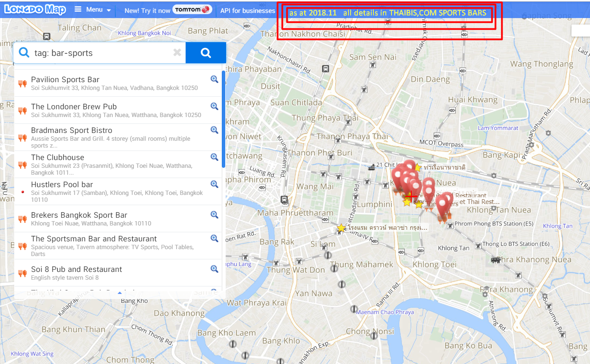Zoom to Brekers Bangkok Sport Bar using its magnifier
The height and width of the screenshot is (364, 590).
click(x=214, y=215)
